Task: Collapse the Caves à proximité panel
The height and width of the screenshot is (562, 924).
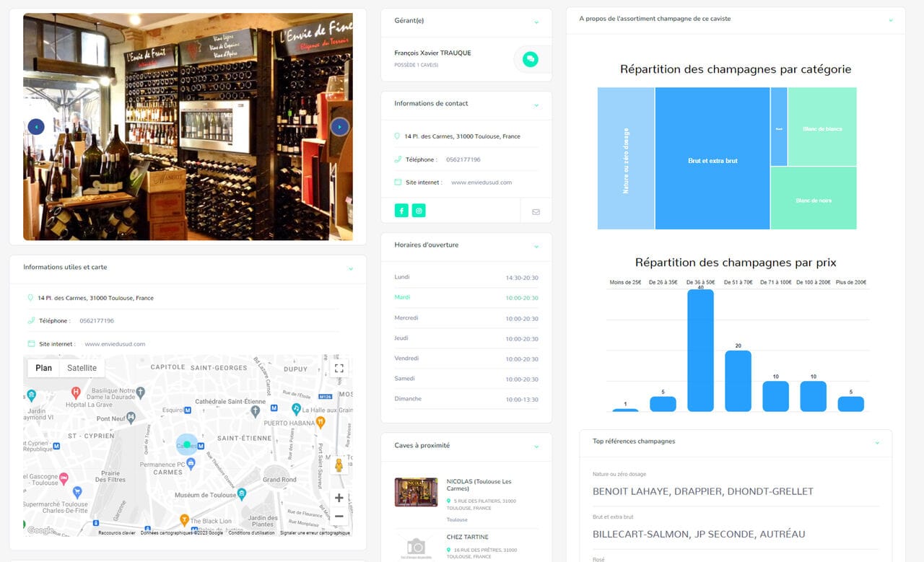Action: click(536, 447)
